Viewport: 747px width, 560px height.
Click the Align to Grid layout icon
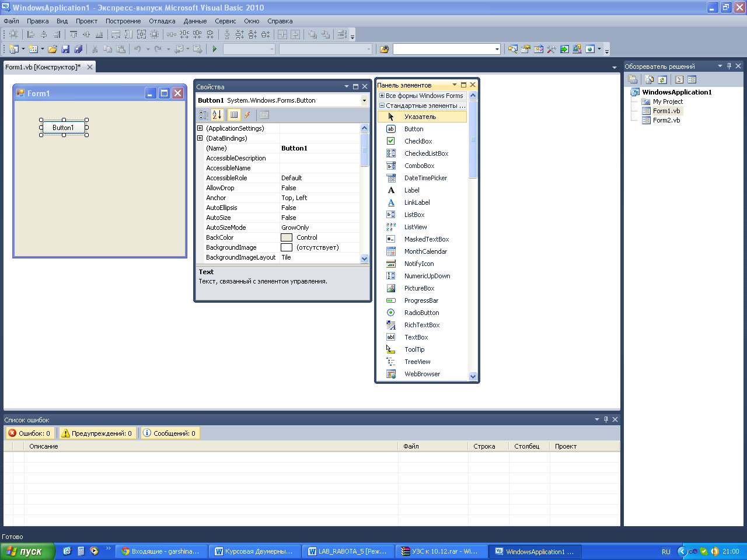(x=14, y=34)
